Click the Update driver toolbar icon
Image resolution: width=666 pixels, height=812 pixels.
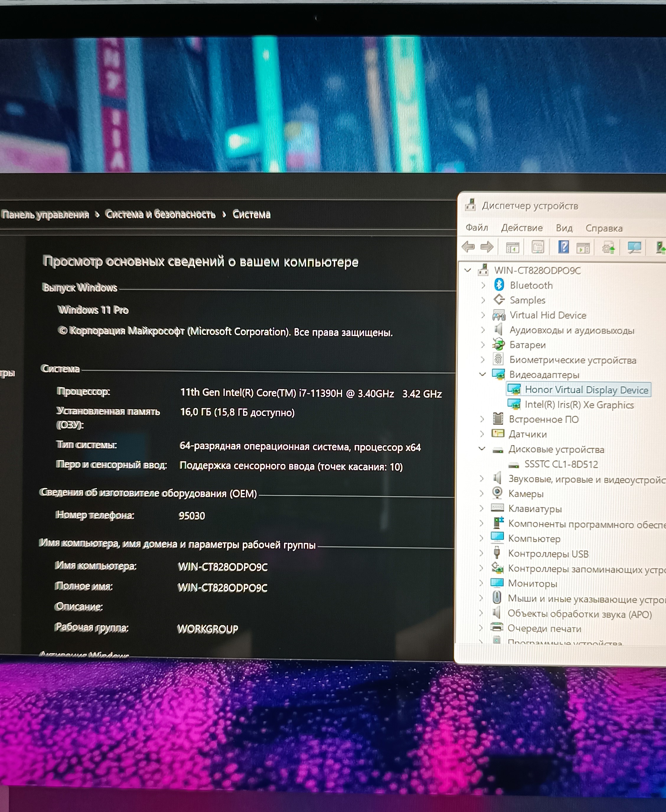point(608,247)
